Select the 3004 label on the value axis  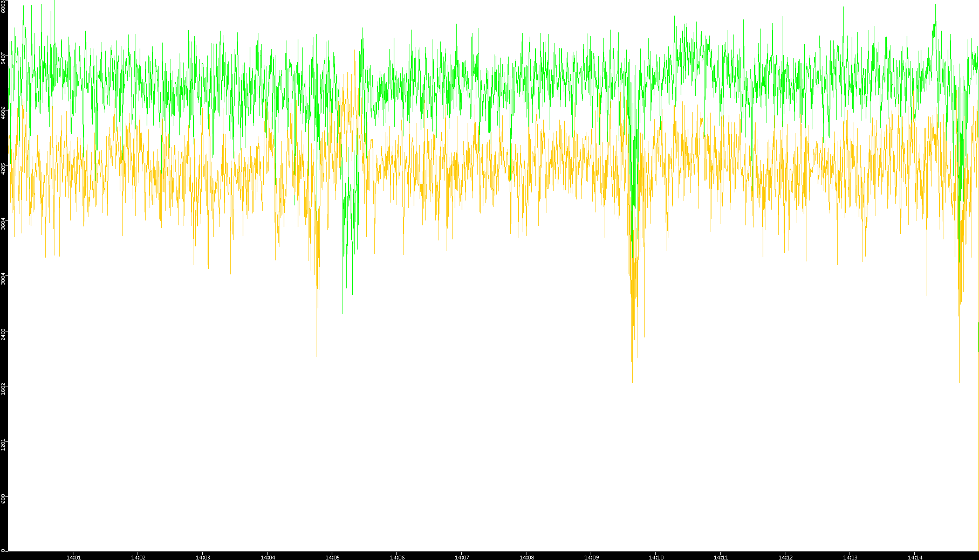click(3, 279)
